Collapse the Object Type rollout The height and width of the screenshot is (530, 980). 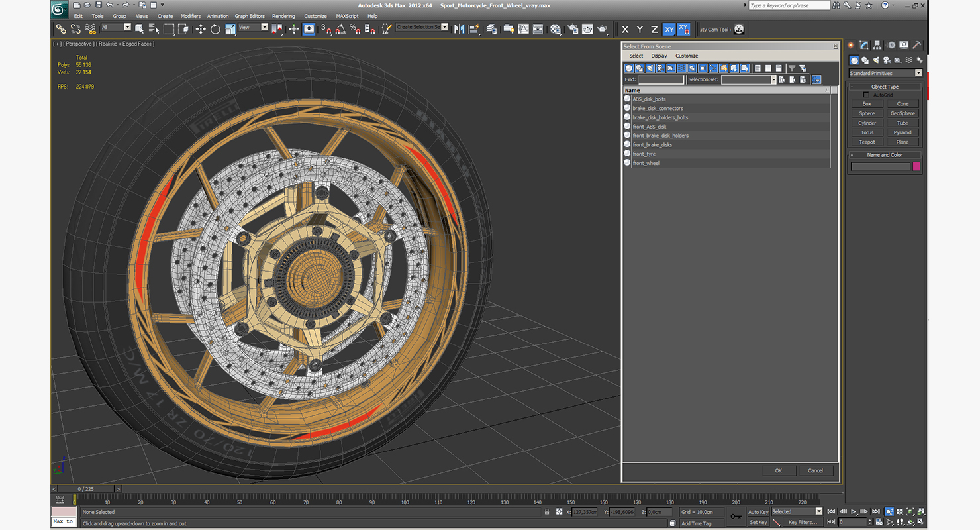point(885,87)
